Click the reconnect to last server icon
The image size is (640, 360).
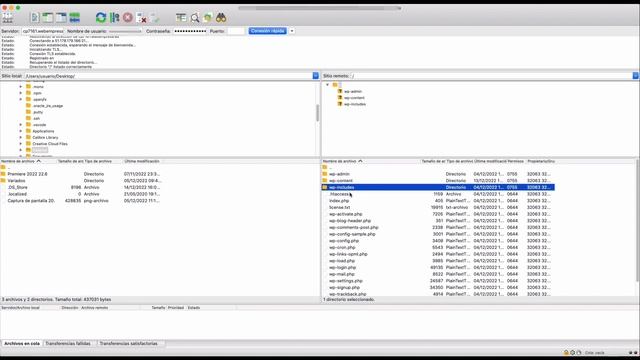155,18
